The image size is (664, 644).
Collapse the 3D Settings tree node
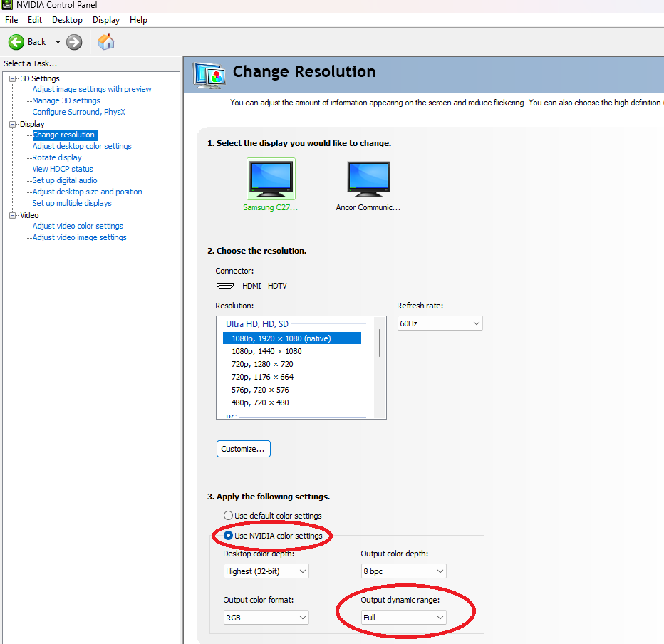[13, 79]
